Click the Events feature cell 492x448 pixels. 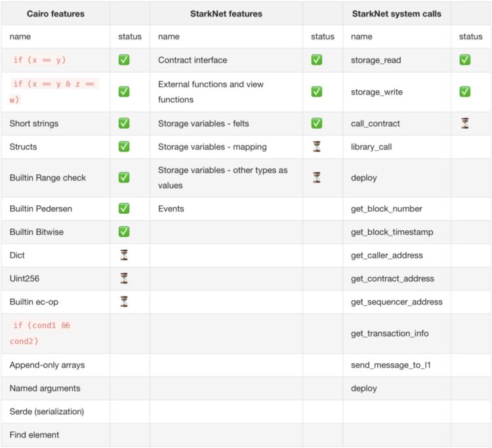[x=171, y=209]
